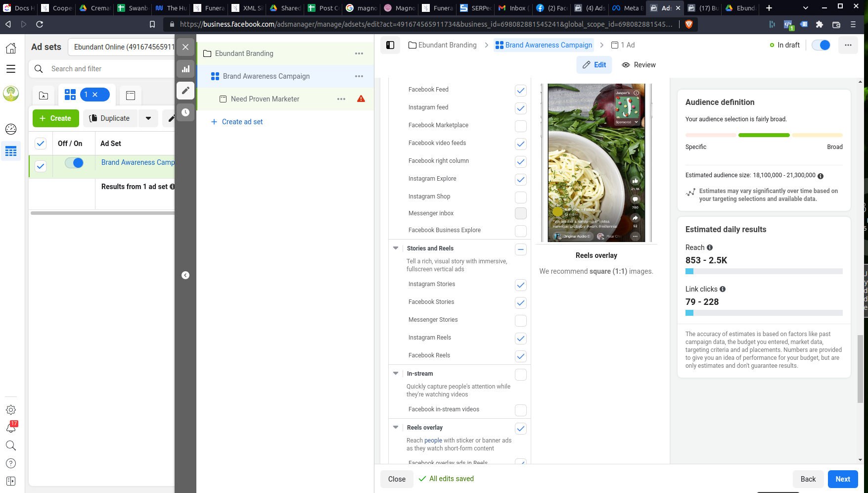868x493 pixels.
Task: Uncheck the Instagram Explore placement
Action: coord(520,180)
